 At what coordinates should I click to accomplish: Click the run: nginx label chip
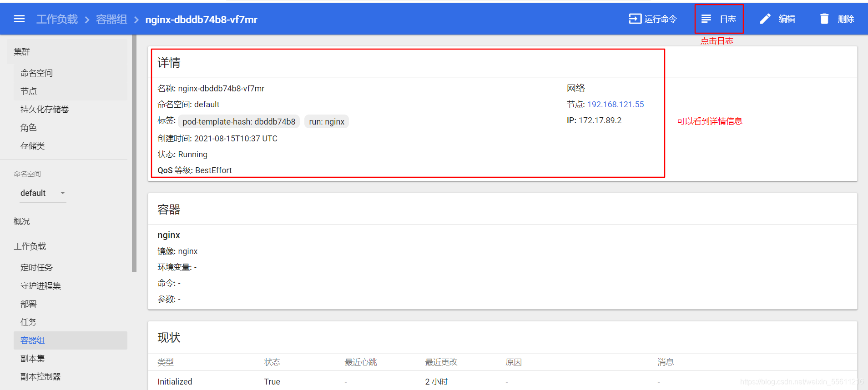(327, 122)
